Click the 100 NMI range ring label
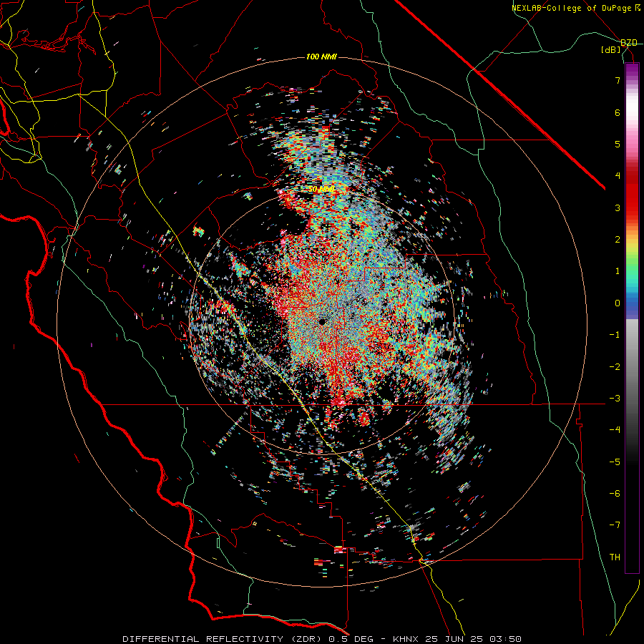 coord(321,57)
